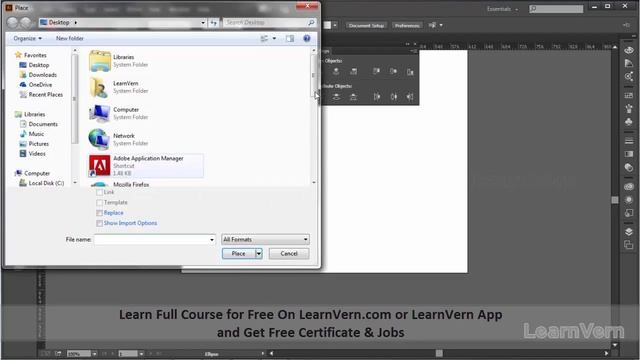Select Pictures under Libraries
Screen dimensions: 640x360
click(x=34, y=144)
